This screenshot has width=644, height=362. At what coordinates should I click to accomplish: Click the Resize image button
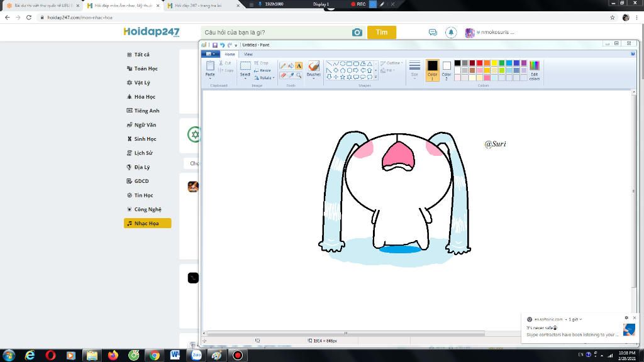(x=262, y=70)
